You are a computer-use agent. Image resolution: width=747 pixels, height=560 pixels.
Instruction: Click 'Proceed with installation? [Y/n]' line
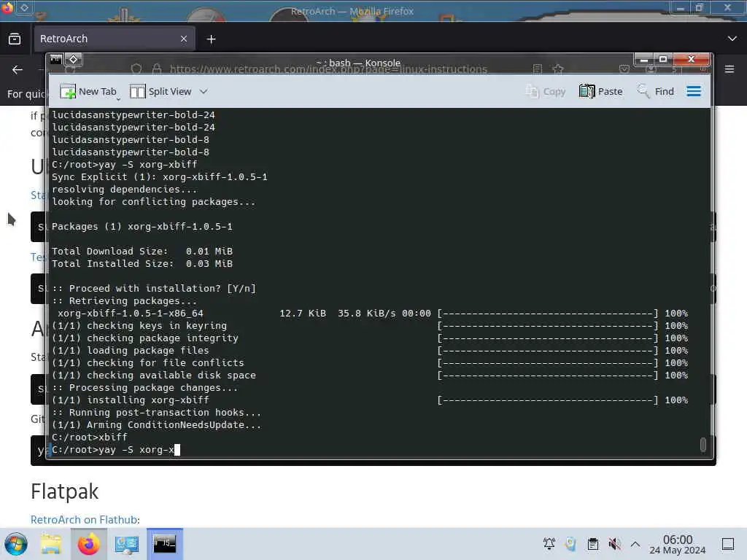(154, 289)
